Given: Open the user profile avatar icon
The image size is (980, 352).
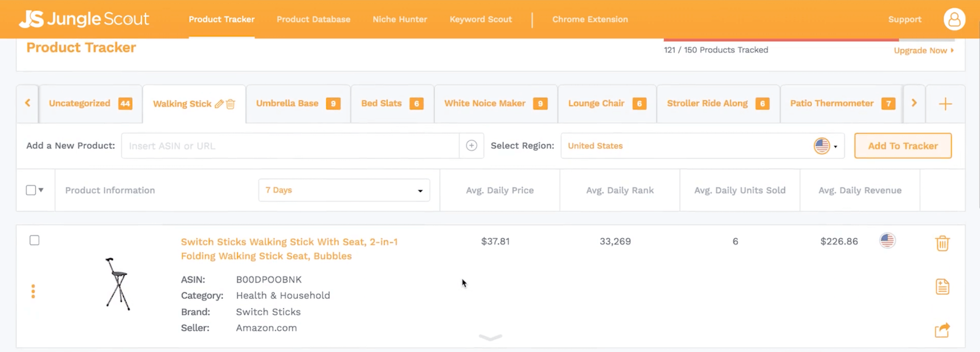Looking at the screenshot, I should pyautogui.click(x=954, y=19).
